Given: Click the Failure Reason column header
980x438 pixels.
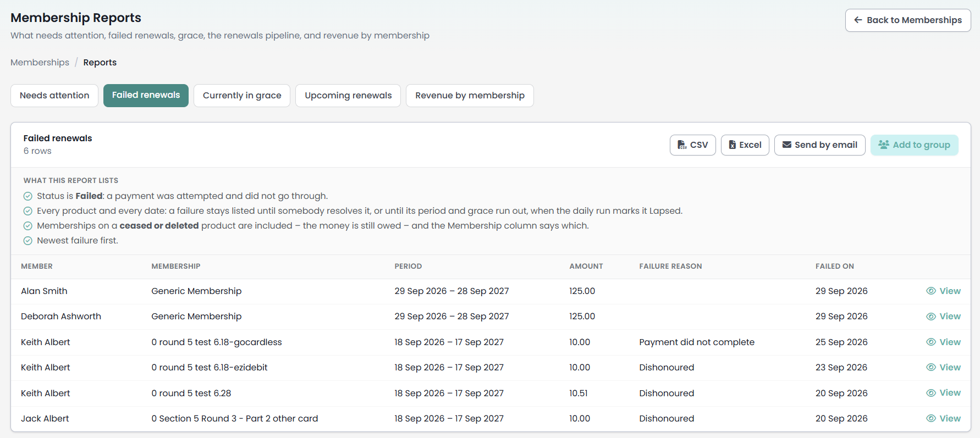Looking at the screenshot, I should point(670,267).
